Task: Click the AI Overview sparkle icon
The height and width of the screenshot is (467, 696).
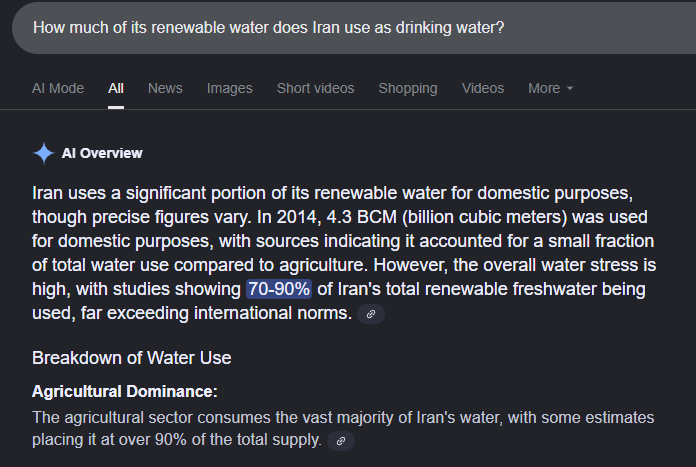Action: (x=44, y=153)
